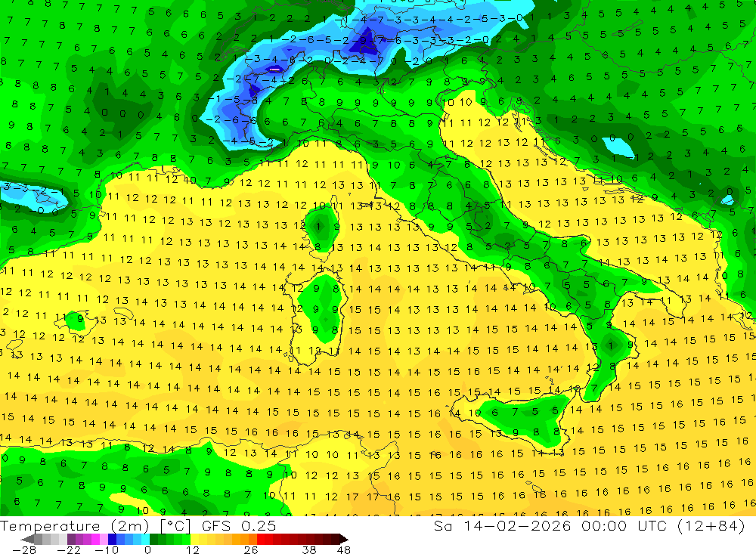Image resolution: width=756 pixels, height=554 pixels.
Task: Click the '(12+84)' forecast hour text
Action: tap(711, 526)
